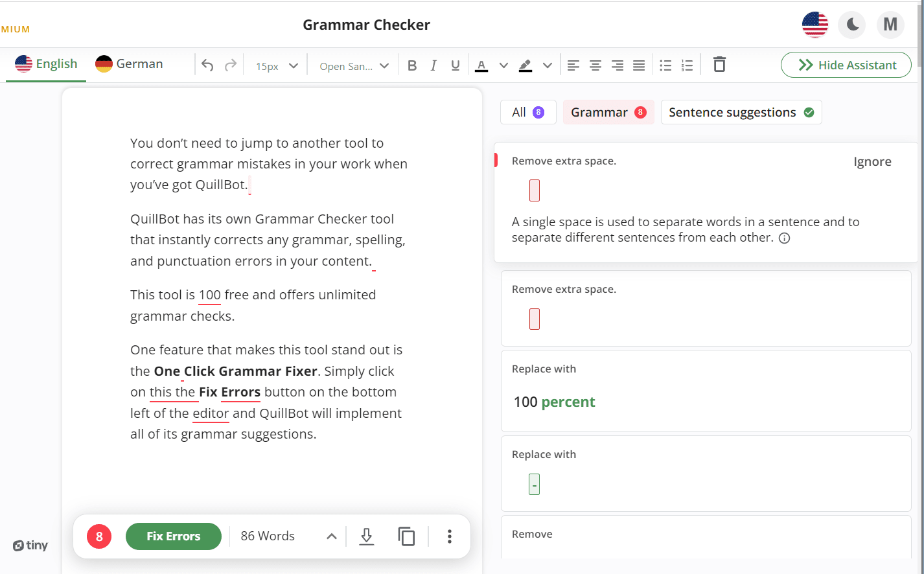Click the tiny logo link
The image size is (924, 574).
30,545
